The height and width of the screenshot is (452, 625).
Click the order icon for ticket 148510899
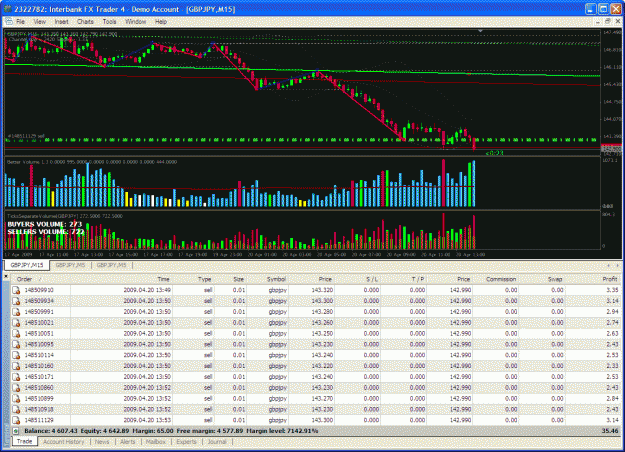pos(16,399)
